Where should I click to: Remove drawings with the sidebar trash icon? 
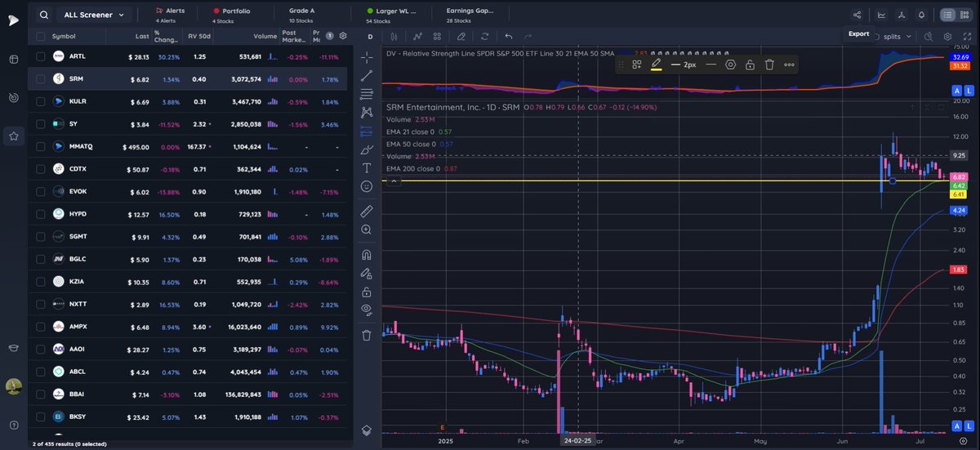pos(367,335)
